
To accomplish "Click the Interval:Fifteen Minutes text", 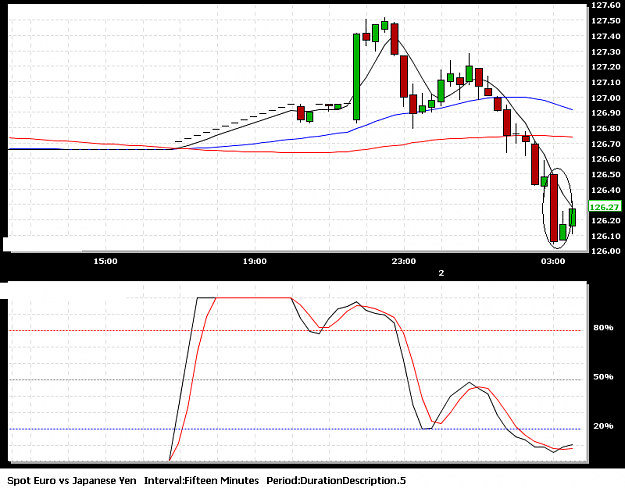I will click(x=201, y=481).
